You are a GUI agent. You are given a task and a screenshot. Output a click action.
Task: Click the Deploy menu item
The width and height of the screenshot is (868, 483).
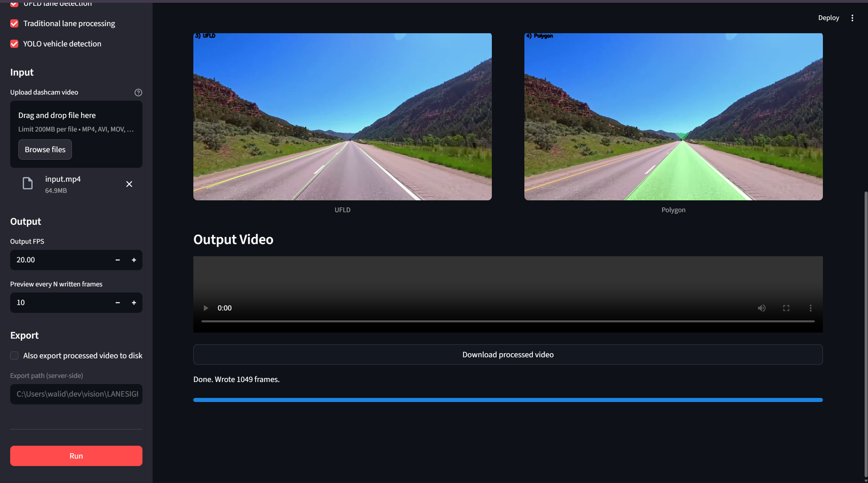[x=828, y=18]
